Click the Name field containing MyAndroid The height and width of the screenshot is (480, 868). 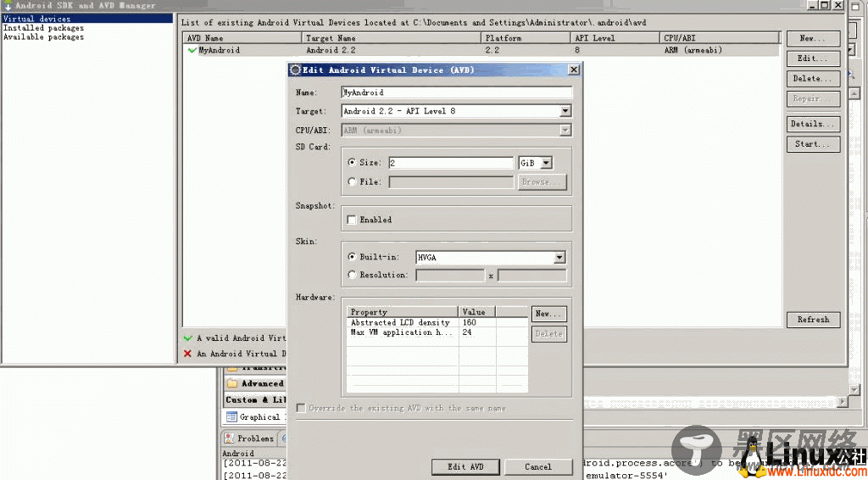(x=457, y=92)
